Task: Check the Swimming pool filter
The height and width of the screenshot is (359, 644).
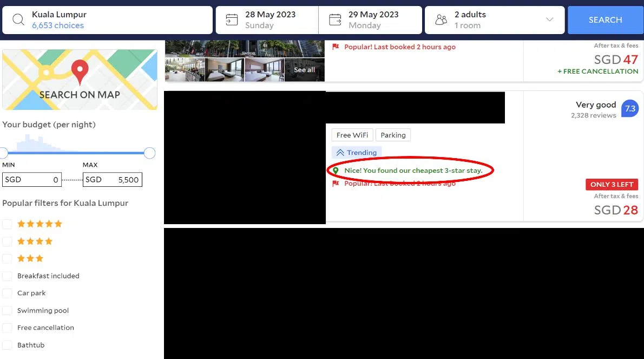Action: tap(7, 311)
